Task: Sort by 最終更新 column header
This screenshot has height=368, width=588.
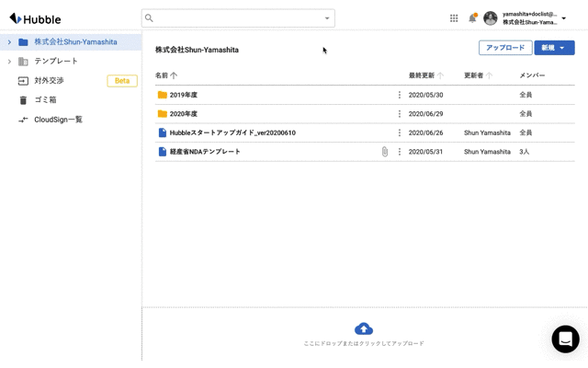Action: coord(425,75)
